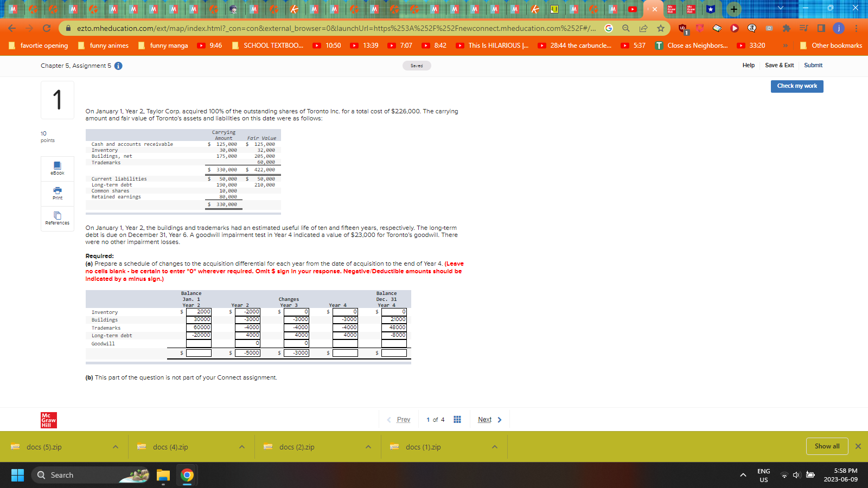Image resolution: width=868 pixels, height=488 pixels.
Task: Open the 'SCHOOL TEXTBOO...' bookmark folder
Action: [x=268, y=46]
